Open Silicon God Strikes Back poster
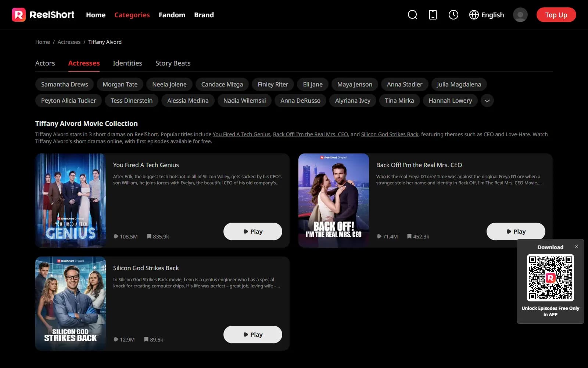The width and height of the screenshot is (588, 368). tap(71, 304)
